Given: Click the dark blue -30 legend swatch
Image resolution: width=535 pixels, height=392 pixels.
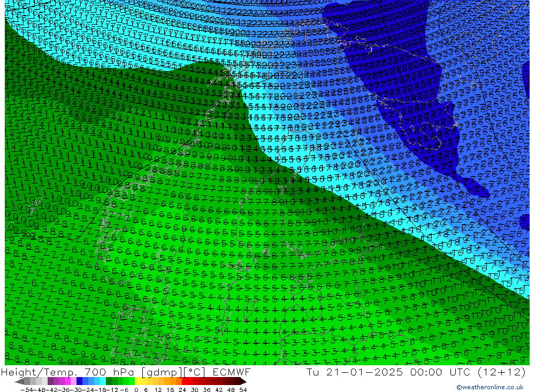Looking at the screenshot, I should [x=79, y=381].
